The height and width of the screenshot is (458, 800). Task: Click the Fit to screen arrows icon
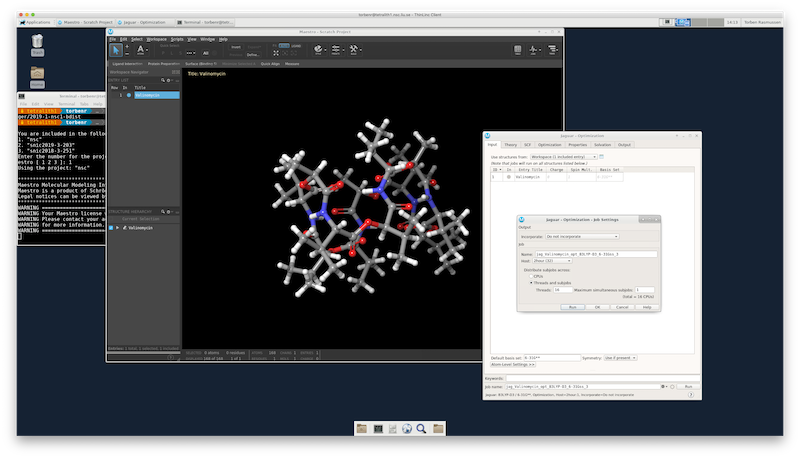click(x=276, y=53)
